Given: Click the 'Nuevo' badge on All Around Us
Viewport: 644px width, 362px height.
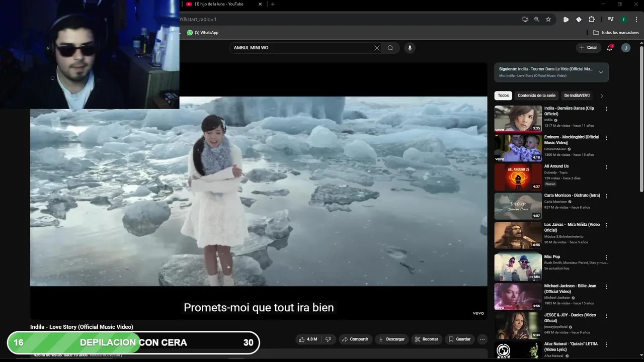Looking at the screenshot, I should [550, 184].
